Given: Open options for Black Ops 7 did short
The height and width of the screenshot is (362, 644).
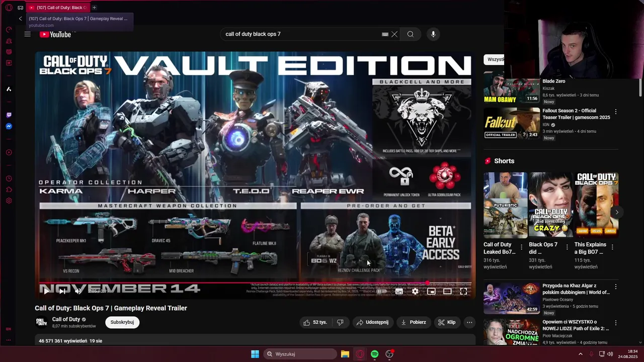Looking at the screenshot, I should pos(567,247).
